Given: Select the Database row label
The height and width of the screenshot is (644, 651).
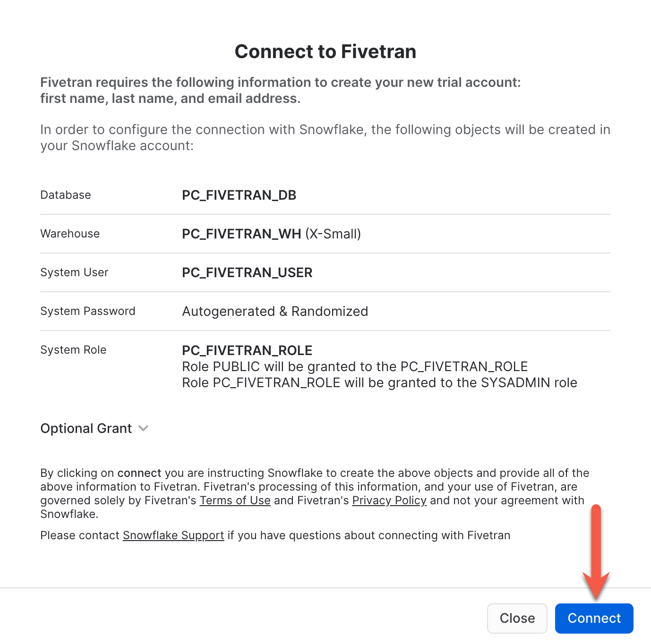Looking at the screenshot, I should tap(65, 195).
